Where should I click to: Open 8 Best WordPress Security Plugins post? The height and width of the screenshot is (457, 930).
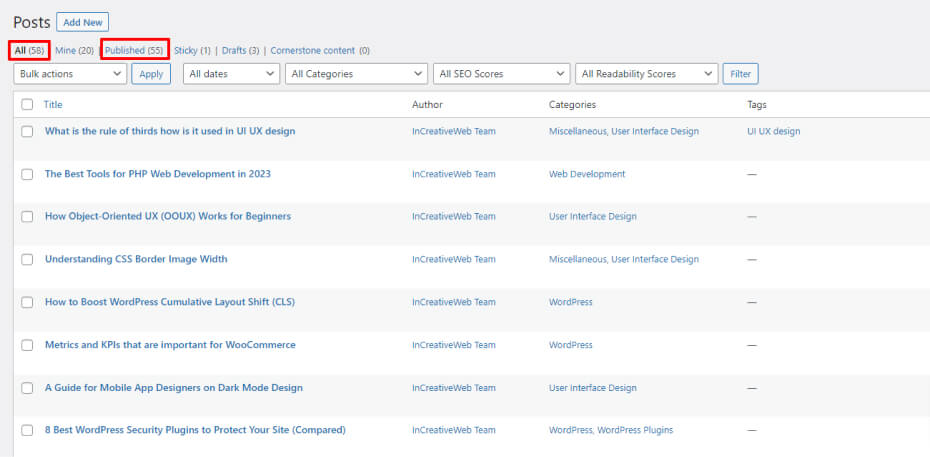[195, 430]
